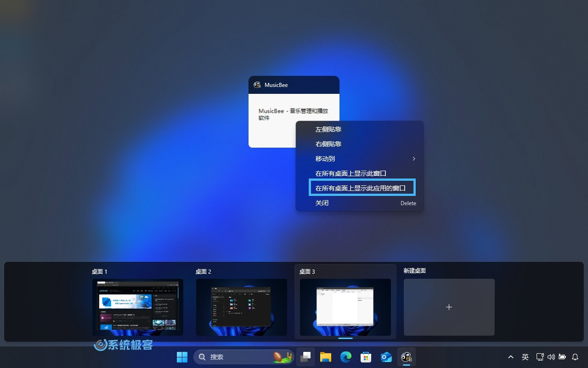Click the MusicBee taskbar icon

[x=407, y=357]
